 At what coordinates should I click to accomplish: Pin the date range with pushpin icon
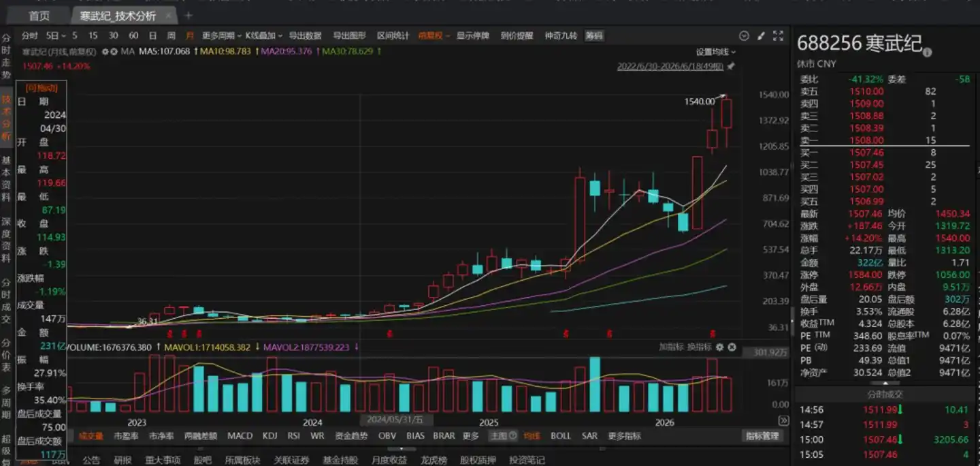coord(731,66)
